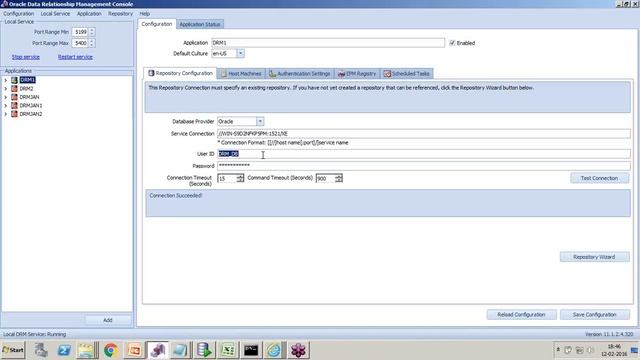
Task: Switch to the Application Status tab
Action: (200, 24)
